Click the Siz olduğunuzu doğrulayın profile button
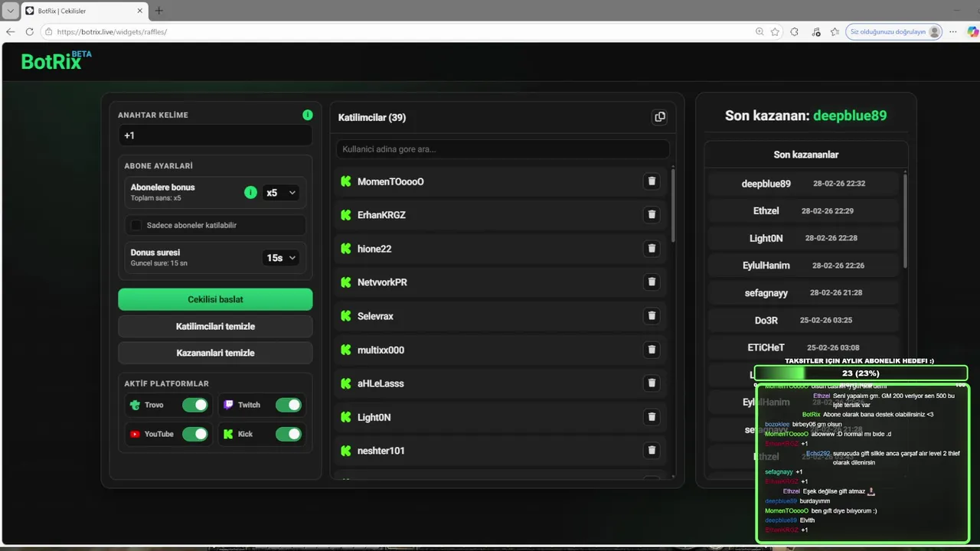Image resolution: width=980 pixels, height=551 pixels. coord(894,32)
